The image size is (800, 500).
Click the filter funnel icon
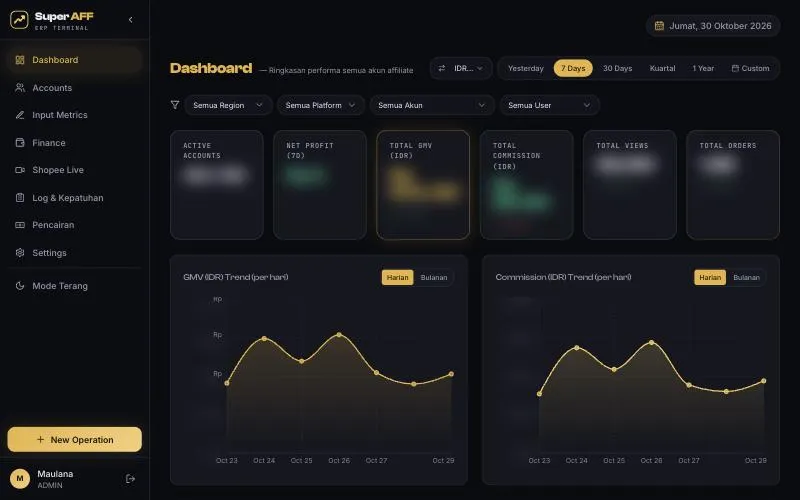pyautogui.click(x=174, y=105)
